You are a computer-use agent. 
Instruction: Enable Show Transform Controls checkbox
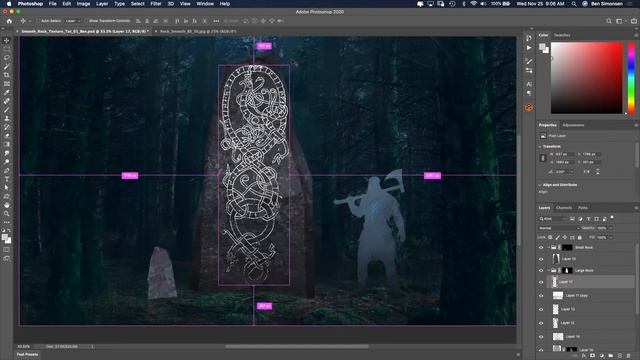point(87,21)
